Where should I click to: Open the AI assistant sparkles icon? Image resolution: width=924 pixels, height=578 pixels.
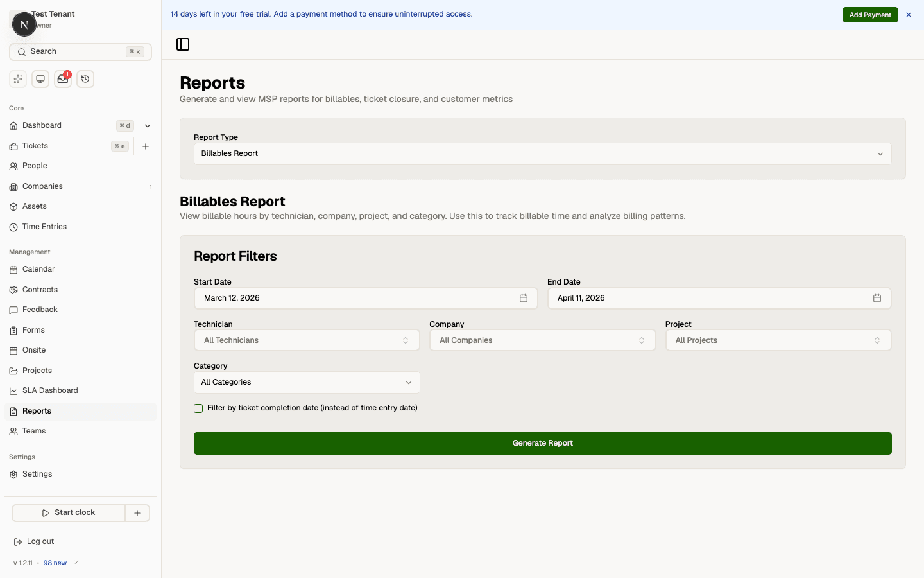tap(17, 78)
